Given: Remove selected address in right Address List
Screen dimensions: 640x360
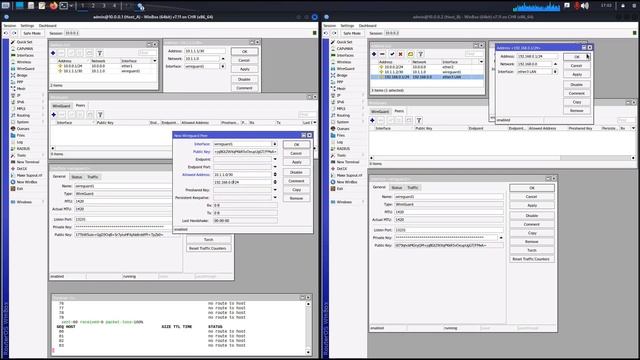Looking at the screenshot, I should point(382,54).
